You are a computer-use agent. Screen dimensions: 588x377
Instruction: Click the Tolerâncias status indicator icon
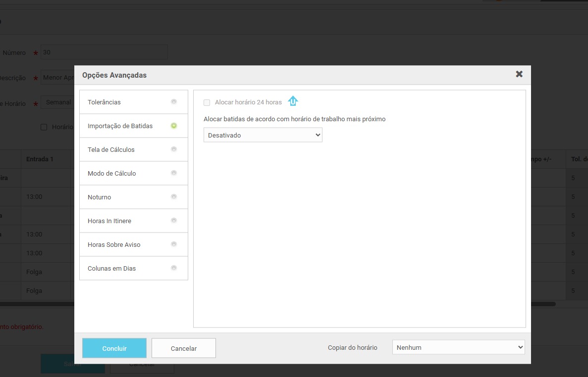pos(173,102)
